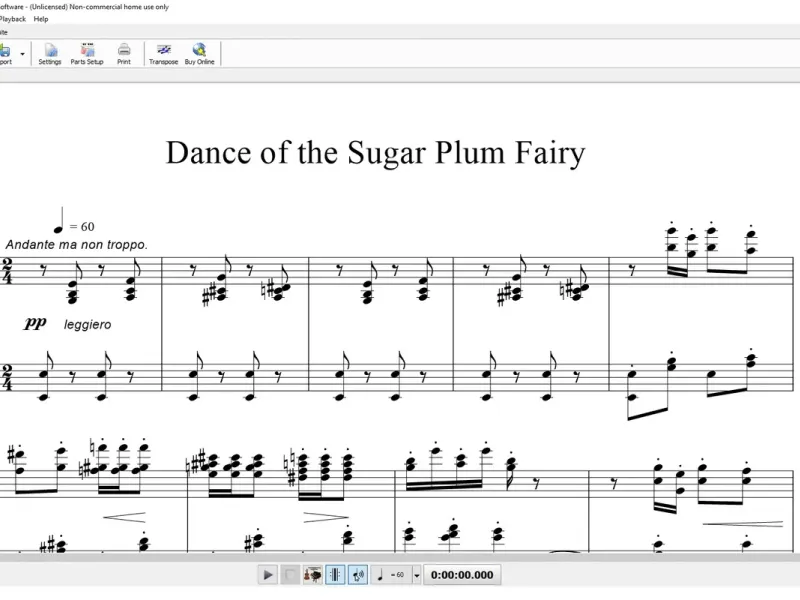Toggle the metronome bar-line button
Image resolution: width=800 pixels, height=600 pixels.
(x=335, y=575)
